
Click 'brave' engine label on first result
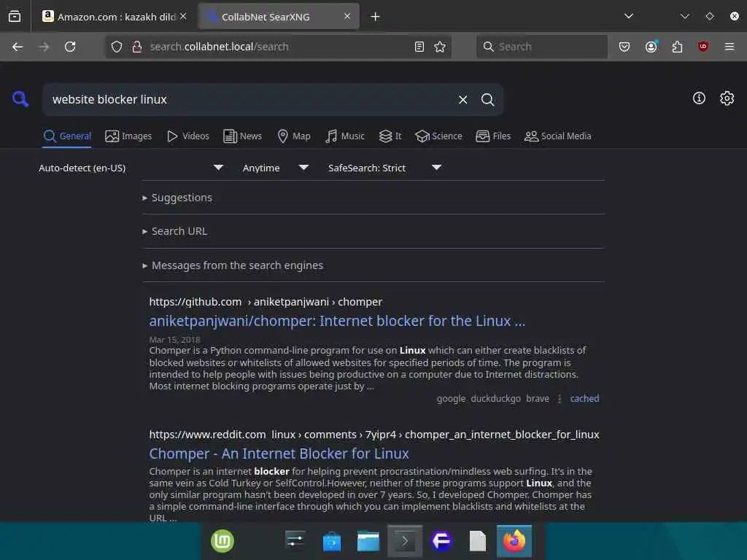(x=538, y=399)
